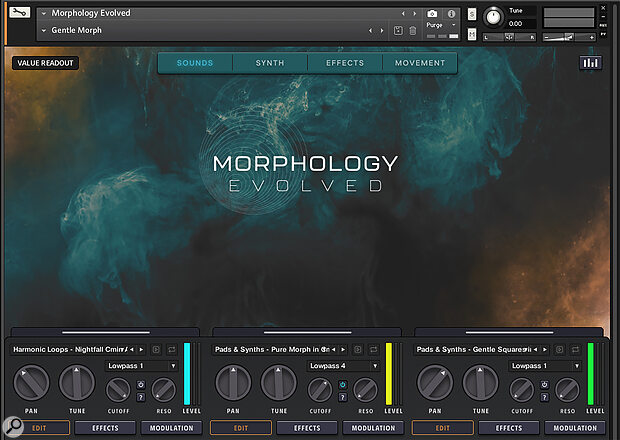Click EDIT on the Harmonic Loops layer
The image size is (620, 440).
point(39,428)
